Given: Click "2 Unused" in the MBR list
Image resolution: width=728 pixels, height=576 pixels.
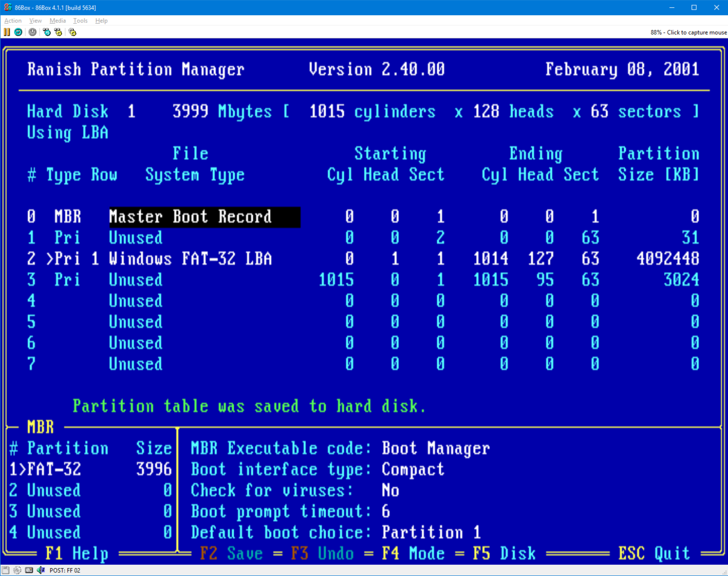Looking at the screenshot, I should pos(45,491).
